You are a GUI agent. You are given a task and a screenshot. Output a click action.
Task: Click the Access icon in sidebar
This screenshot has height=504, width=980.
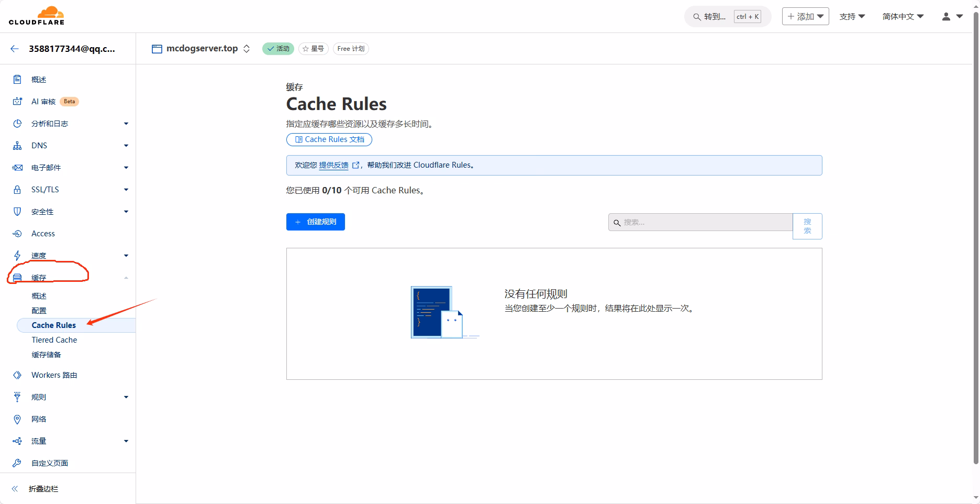pos(17,234)
